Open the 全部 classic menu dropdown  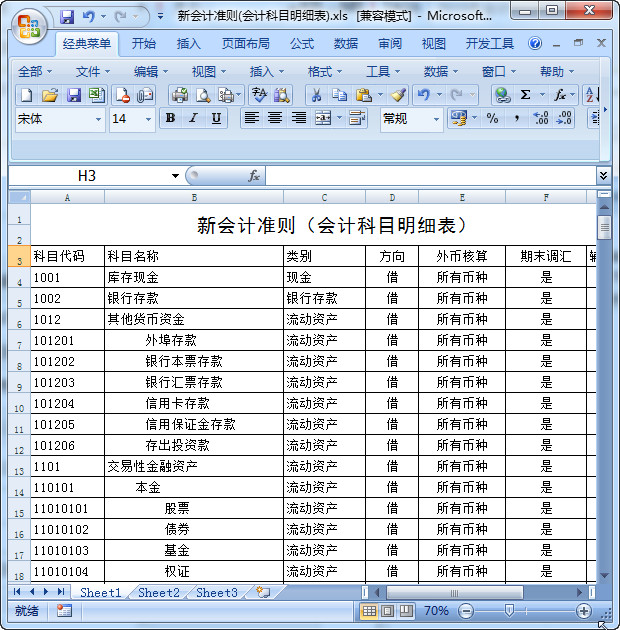coord(35,72)
